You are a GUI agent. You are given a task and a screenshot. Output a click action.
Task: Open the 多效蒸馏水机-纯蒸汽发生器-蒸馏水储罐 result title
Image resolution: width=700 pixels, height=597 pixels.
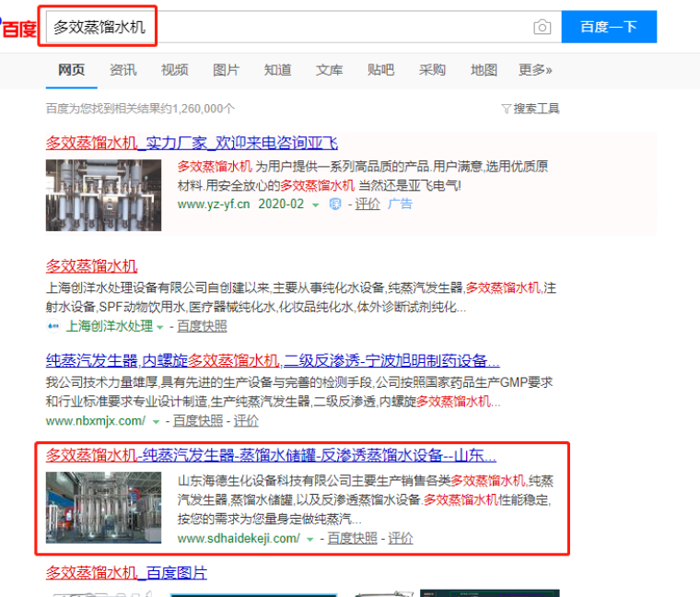pyautogui.click(x=271, y=455)
